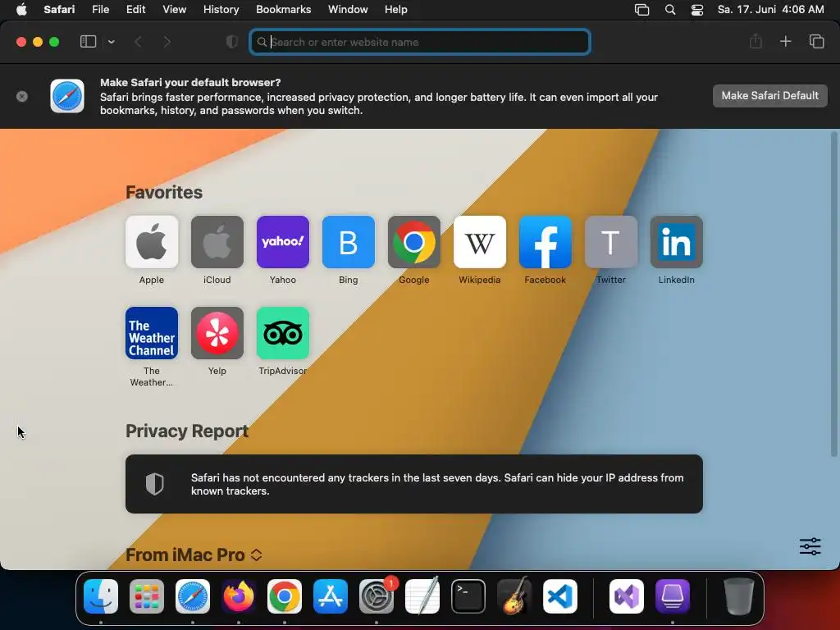
Task: Open the Bookmarks menu
Action: coord(283,10)
